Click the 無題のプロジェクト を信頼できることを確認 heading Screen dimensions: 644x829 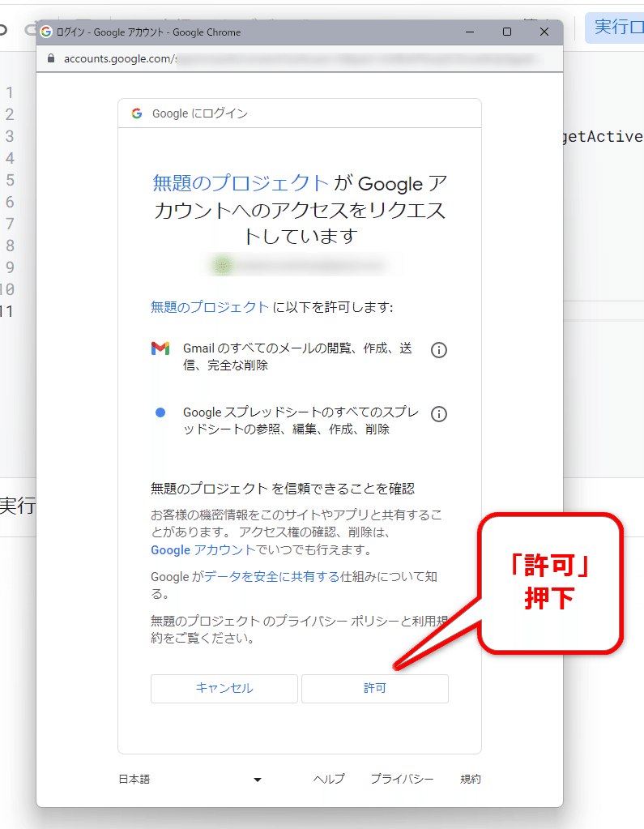click(283, 489)
